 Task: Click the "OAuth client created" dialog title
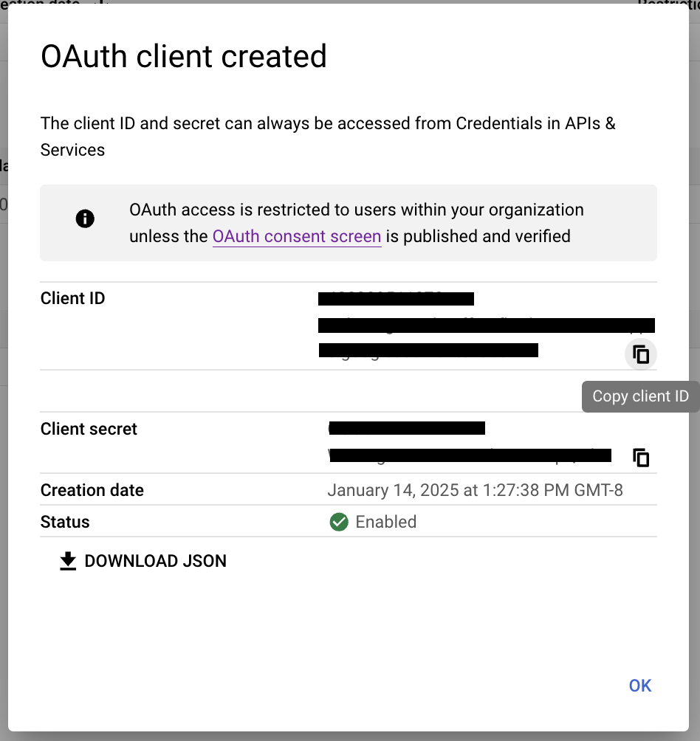coord(184,57)
